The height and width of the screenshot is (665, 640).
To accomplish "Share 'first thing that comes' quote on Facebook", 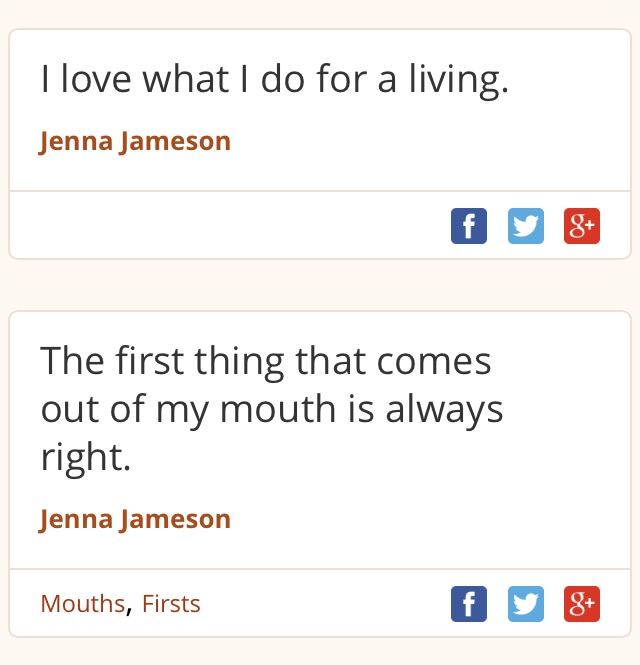I will 469,604.
